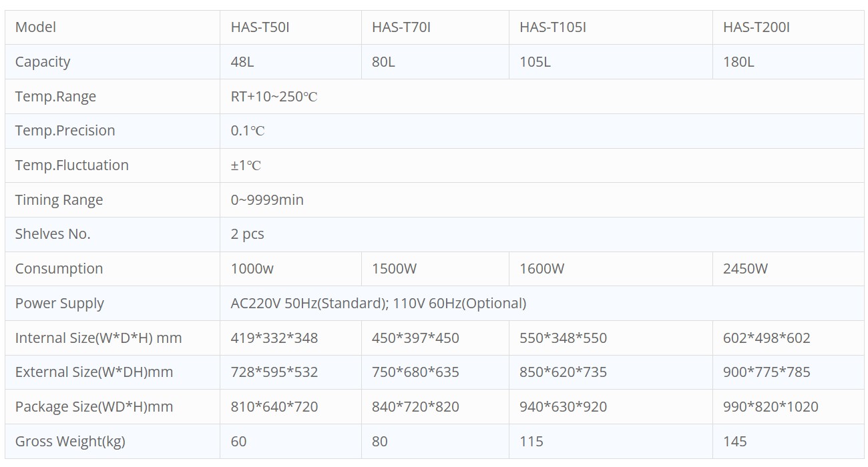This screenshot has width=868, height=467.
Task: Click the 2 pcs shelves value
Action: 247,234
